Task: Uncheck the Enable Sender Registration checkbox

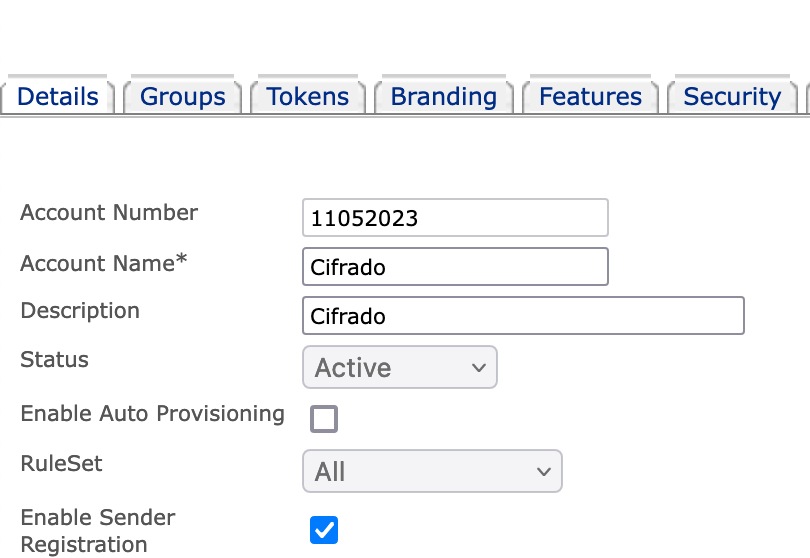Action: click(324, 529)
